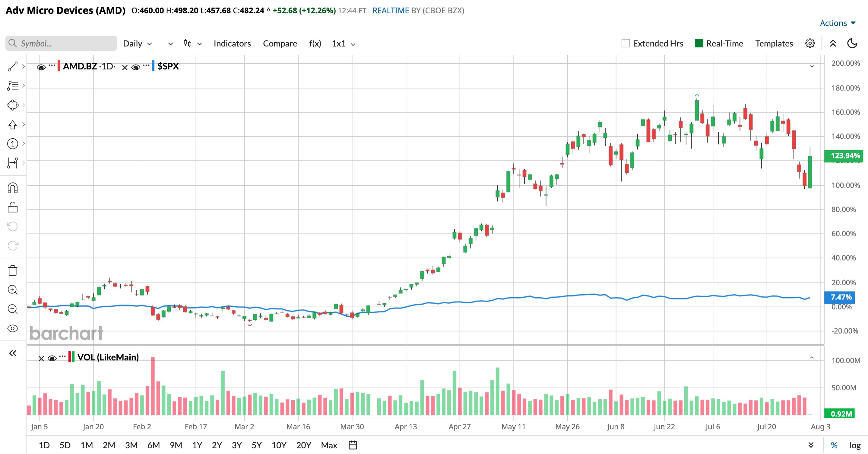Expand the 1x1 layout dropdown
868x454 pixels.
344,44
